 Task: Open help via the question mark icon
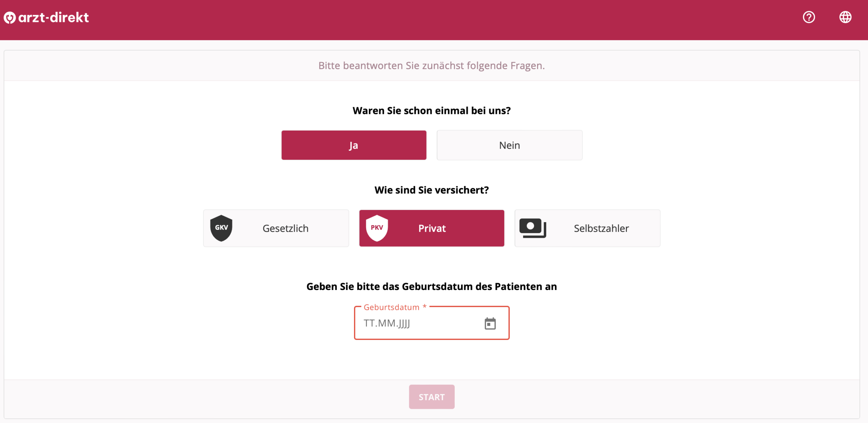[809, 17]
